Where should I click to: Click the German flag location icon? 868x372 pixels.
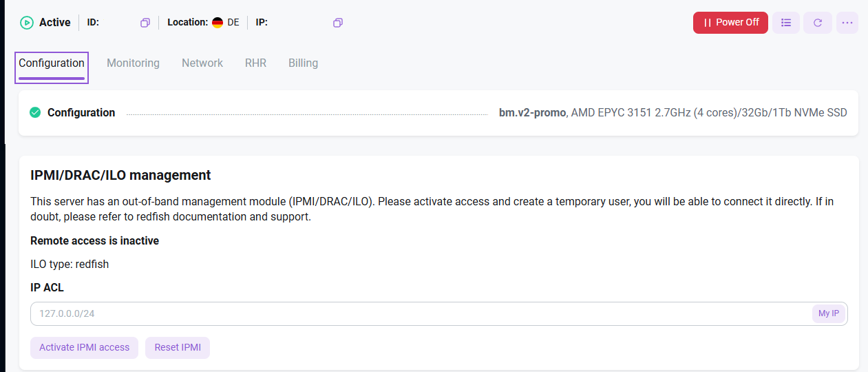click(218, 23)
